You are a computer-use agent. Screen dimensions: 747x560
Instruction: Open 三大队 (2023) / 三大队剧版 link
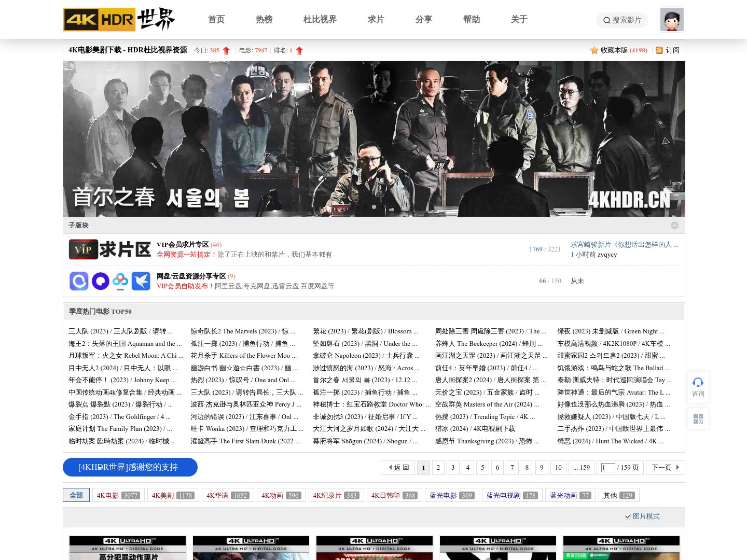(x=120, y=331)
